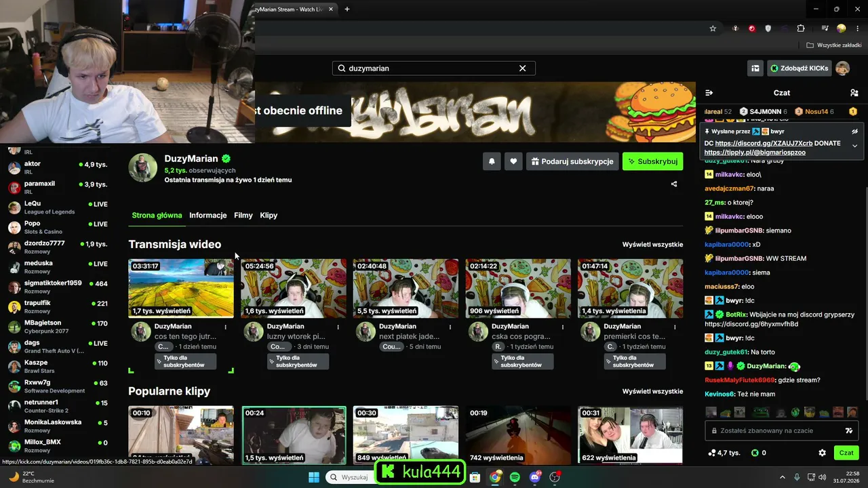868x488 pixels.
Task: Open the LeQu channel in sidebar
Action: (x=58, y=207)
